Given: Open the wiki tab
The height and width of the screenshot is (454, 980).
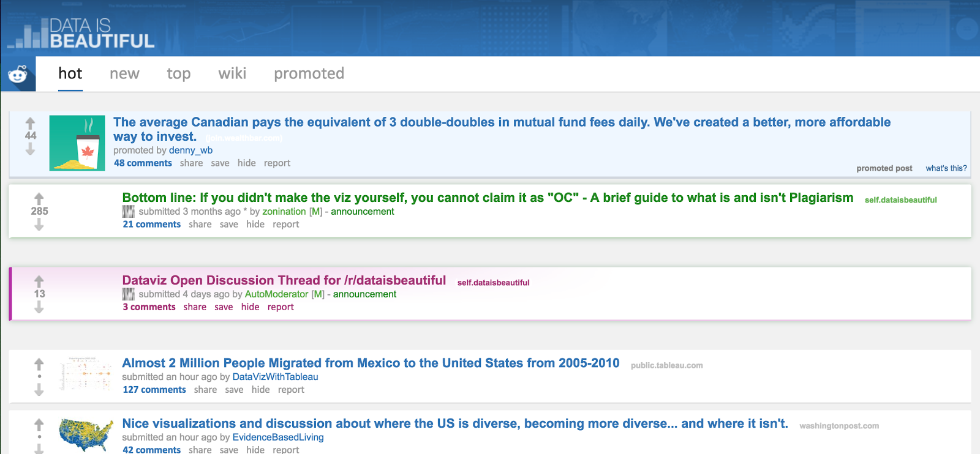Looking at the screenshot, I should 232,73.
